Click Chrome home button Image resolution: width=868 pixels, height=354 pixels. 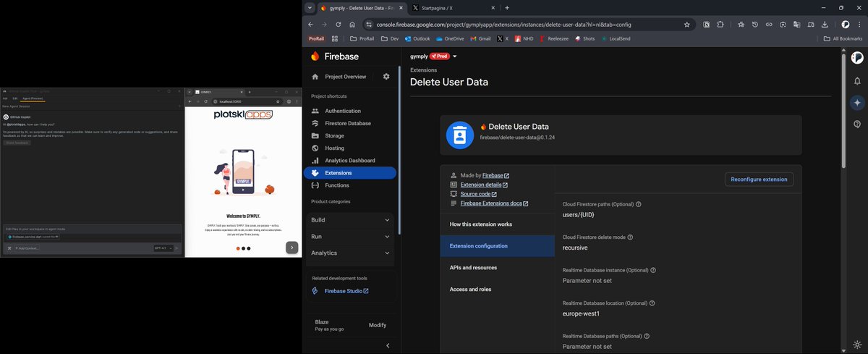click(352, 24)
